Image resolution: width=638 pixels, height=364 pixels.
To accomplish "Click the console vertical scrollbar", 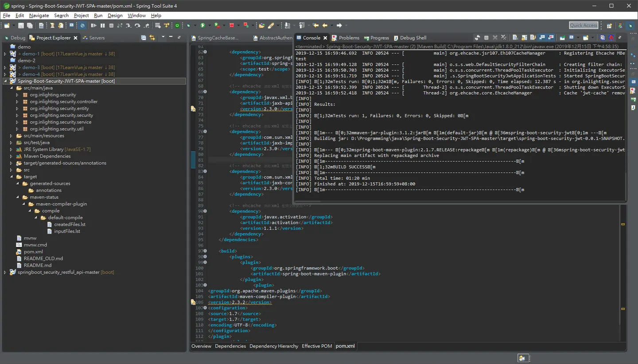I will (625, 124).
